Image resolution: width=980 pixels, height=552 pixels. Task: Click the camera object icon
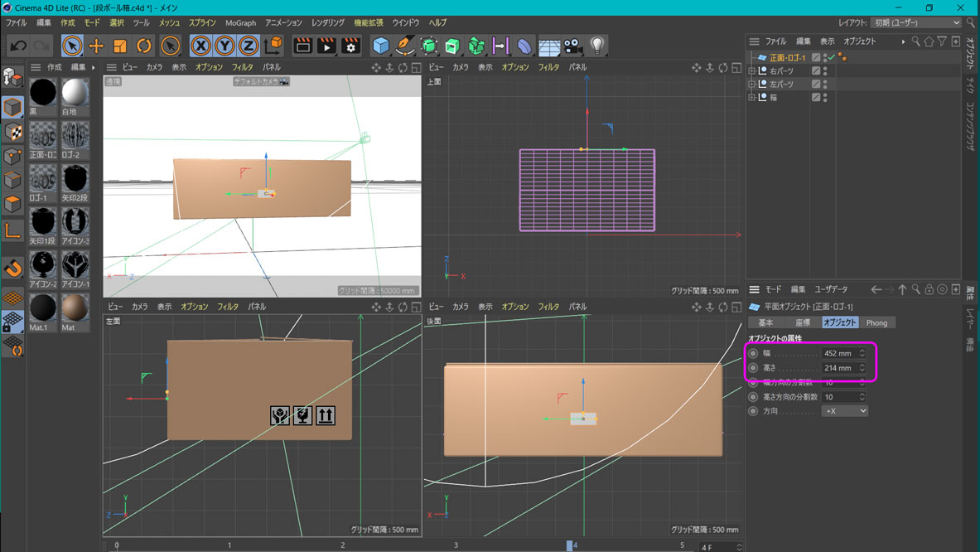(x=572, y=46)
